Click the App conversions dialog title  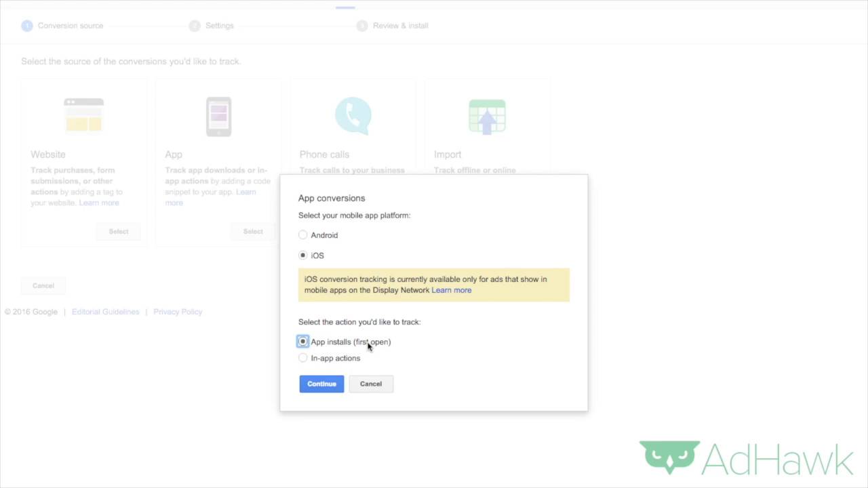(332, 198)
